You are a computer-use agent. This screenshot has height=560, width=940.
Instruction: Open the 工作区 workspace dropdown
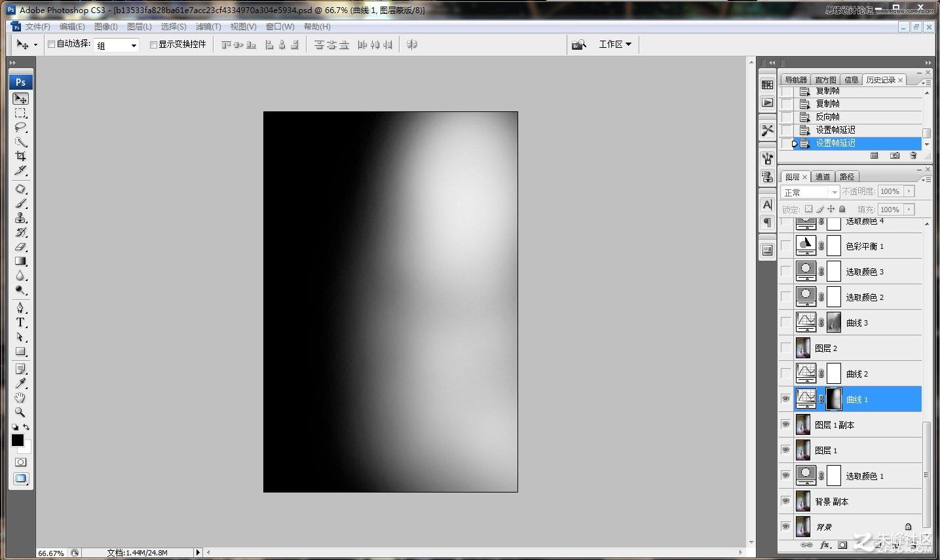(614, 45)
